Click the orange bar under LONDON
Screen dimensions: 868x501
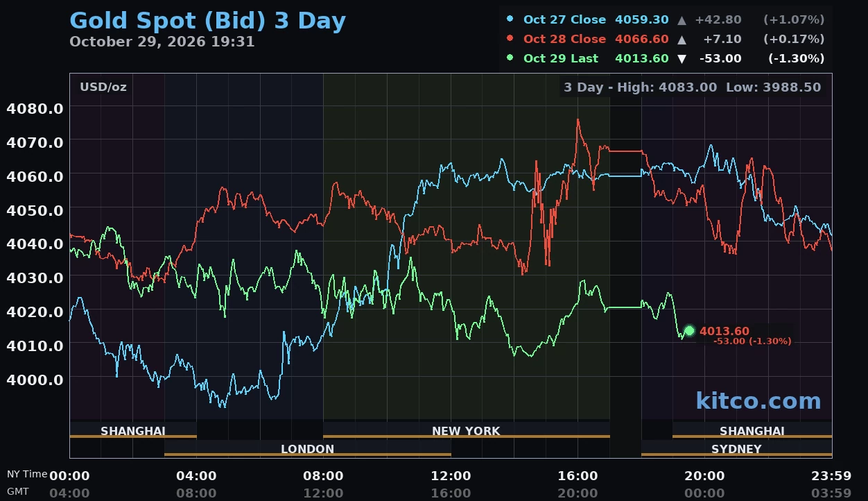tap(308, 455)
